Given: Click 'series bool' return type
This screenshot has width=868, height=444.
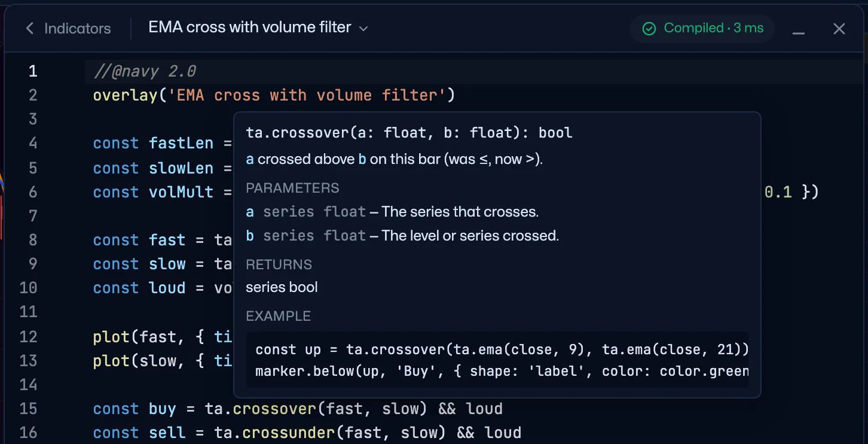Looking at the screenshot, I should click(x=282, y=288).
